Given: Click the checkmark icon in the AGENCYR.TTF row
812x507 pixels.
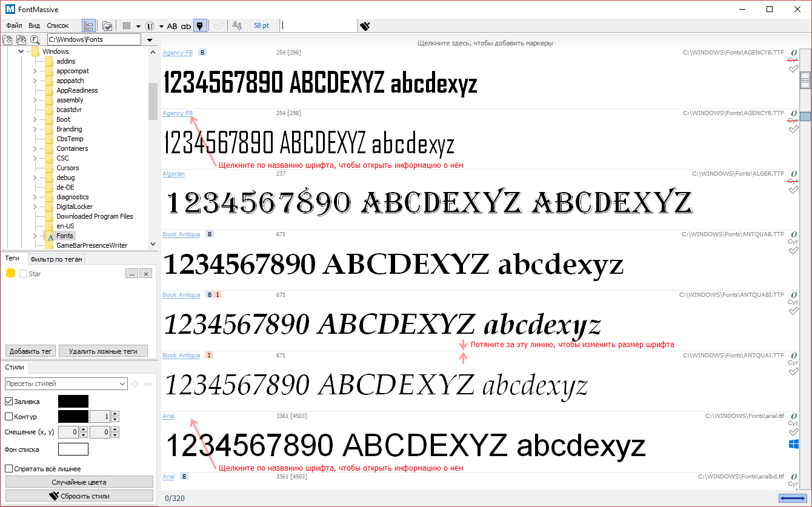Looking at the screenshot, I should (x=793, y=129).
